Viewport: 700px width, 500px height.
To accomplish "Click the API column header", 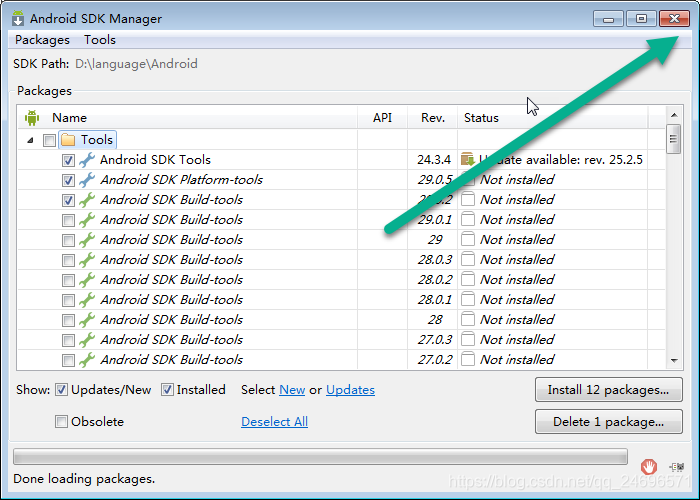I will (383, 118).
